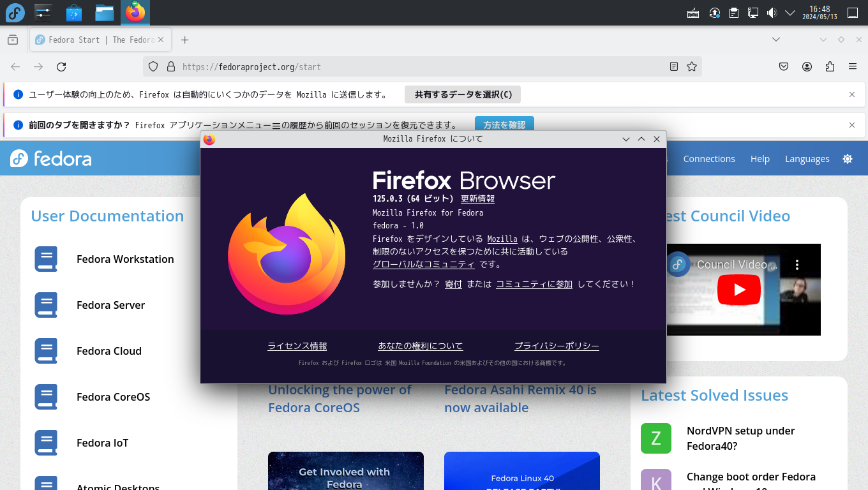Viewport: 868px width, 490px height.
Task: Open the Dolphin file manager
Action: coord(105,12)
